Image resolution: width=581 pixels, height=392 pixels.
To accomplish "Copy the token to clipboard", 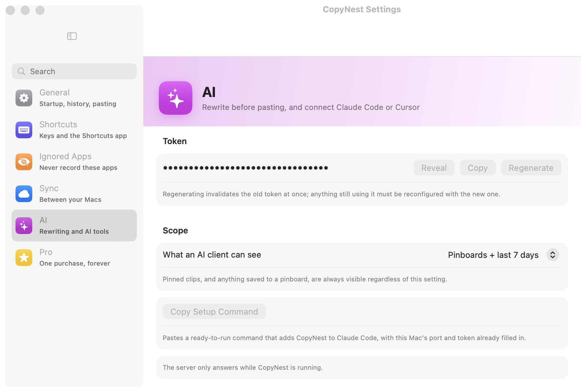I will pos(478,168).
